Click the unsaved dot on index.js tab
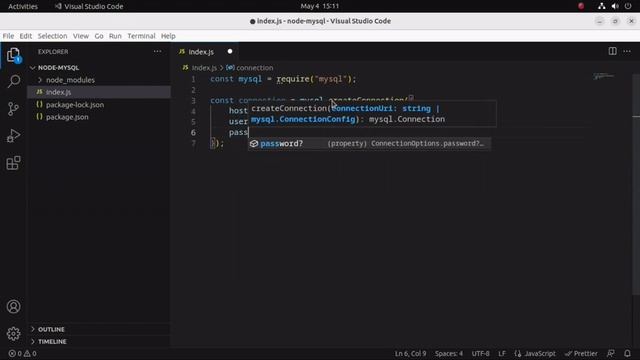The width and height of the screenshot is (640, 360). pos(230,51)
